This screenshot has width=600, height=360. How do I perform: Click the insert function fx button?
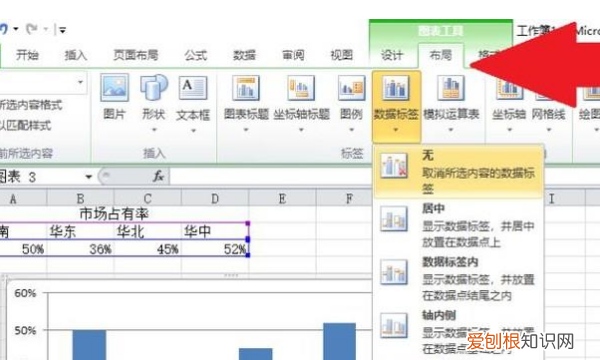click(158, 176)
